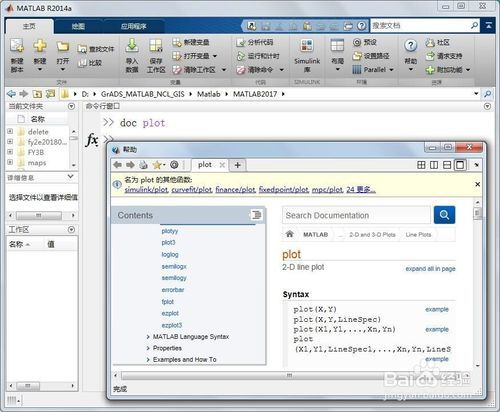Close the plot tab in Help browser

coord(222,165)
